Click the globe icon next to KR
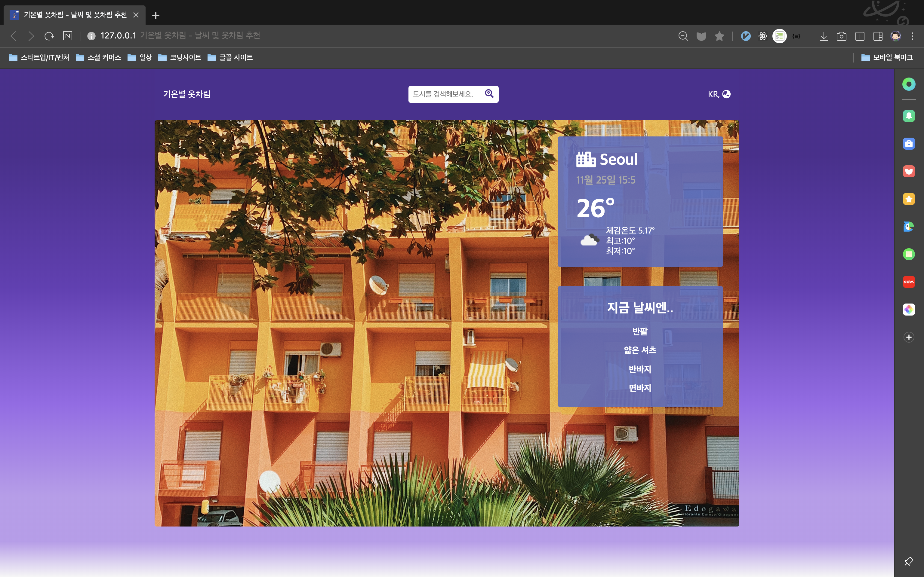The height and width of the screenshot is (577, 924). coord(726,94)
